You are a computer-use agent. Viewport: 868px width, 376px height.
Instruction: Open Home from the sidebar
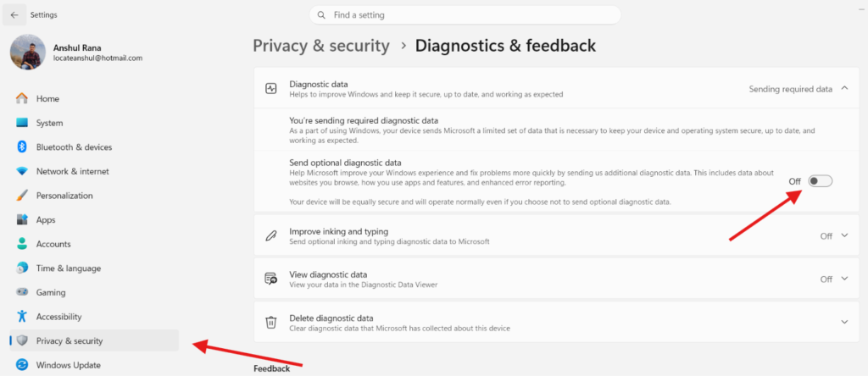pos(94,98)
